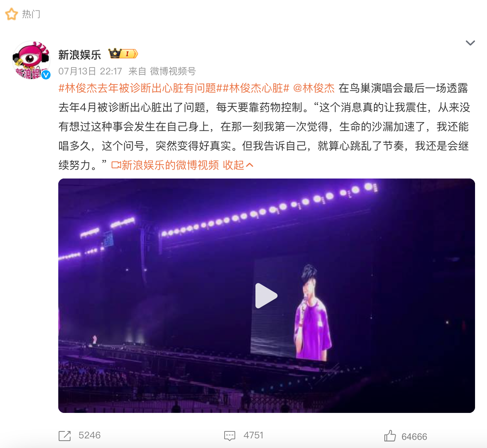Open the 新浪娱乐 avatar profile
The image size is (487, 448).
(32, 60)
